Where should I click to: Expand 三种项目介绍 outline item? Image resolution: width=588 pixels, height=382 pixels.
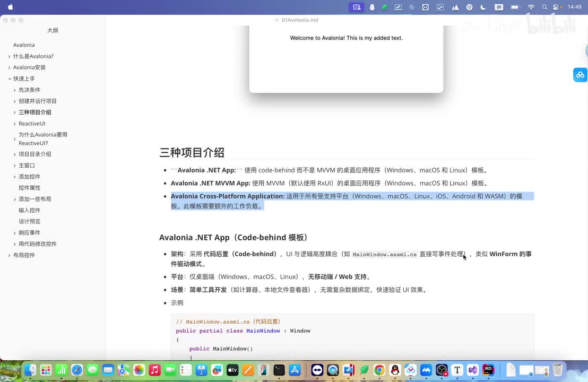coord(15,112)
